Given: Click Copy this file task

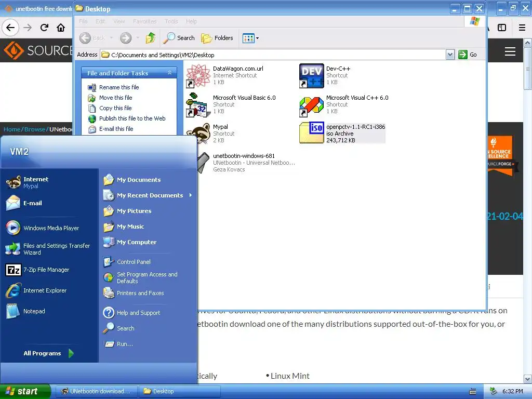Looking at the screenshot, I should pos(110,108).
